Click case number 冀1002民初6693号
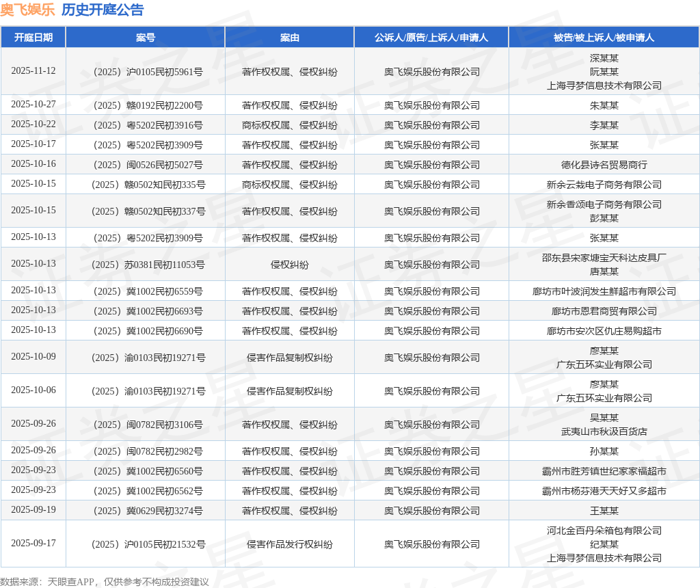The height and width of the screenshot is (588, 700). click(x=148, y=311)
